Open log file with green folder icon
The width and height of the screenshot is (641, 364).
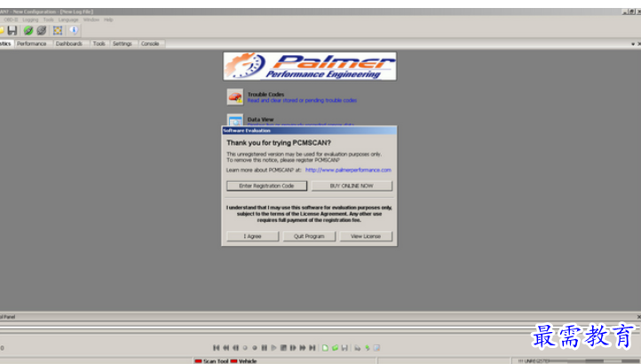[335, 348]
